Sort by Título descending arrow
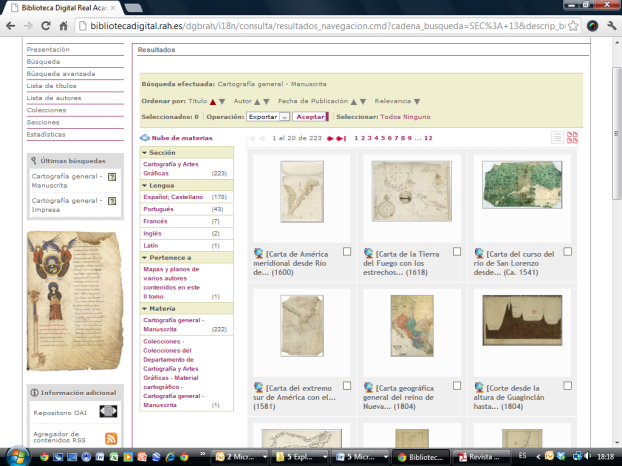The width and height of the screenshot is (622, 466). point(222,102)
